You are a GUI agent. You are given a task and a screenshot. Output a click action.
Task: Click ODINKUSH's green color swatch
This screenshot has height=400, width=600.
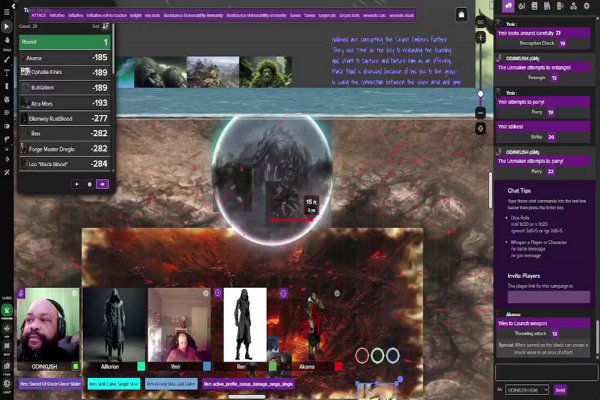75,367
